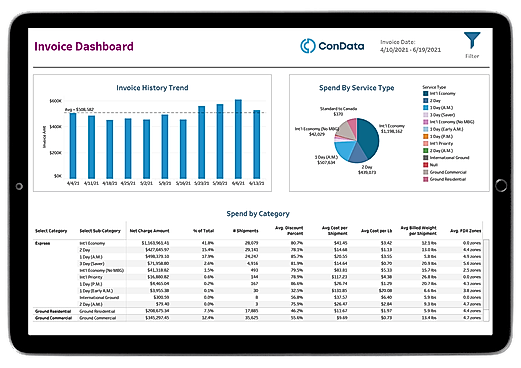This screenshot has height=368, width=521.
Task: Select the 2 Day pie slice
Action: (358, 154)
